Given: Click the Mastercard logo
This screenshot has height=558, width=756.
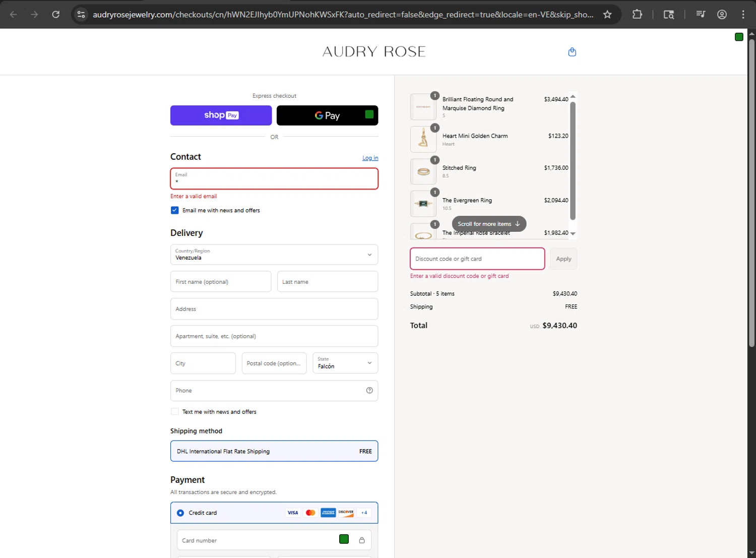Looking at the screenshot, I should tap(310, 513).
